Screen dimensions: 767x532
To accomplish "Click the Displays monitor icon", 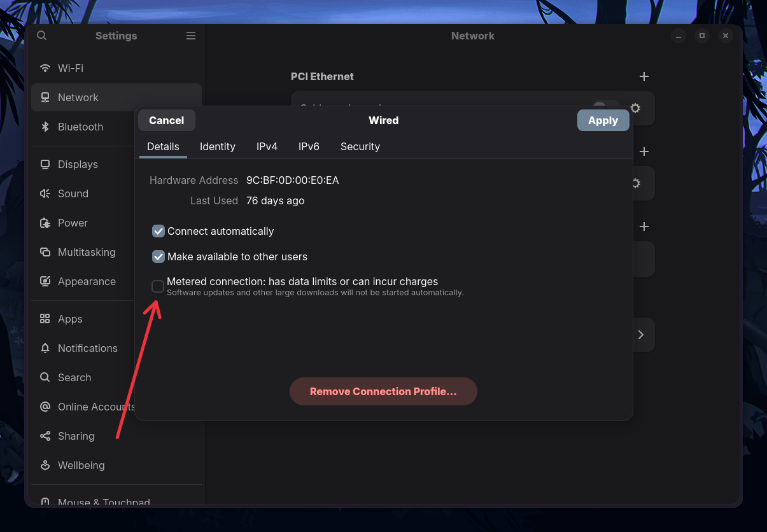I will 45,164.
